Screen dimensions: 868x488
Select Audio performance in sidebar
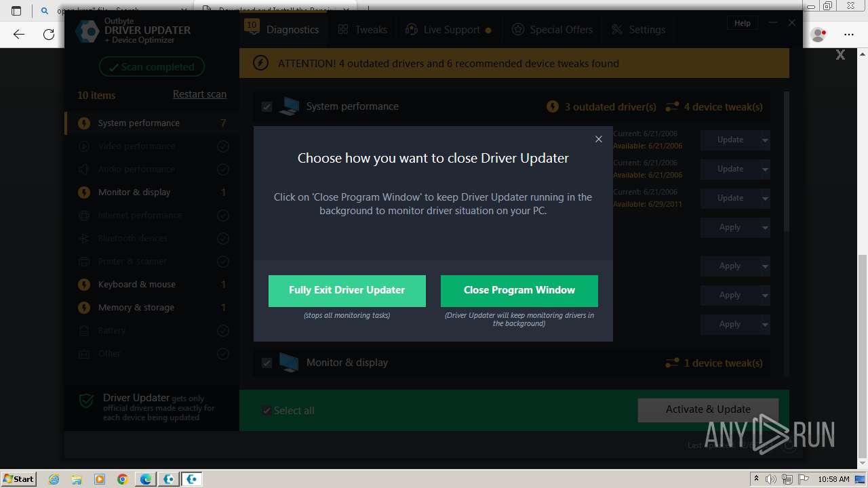[x=152, y=169]
